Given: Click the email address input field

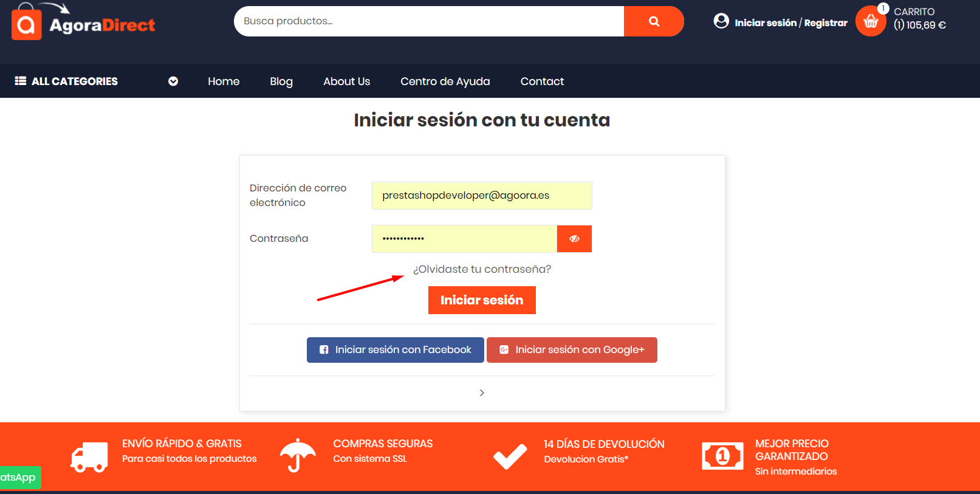Looking at the screenshot, I should pyautogui.click(x=482, y=196).
